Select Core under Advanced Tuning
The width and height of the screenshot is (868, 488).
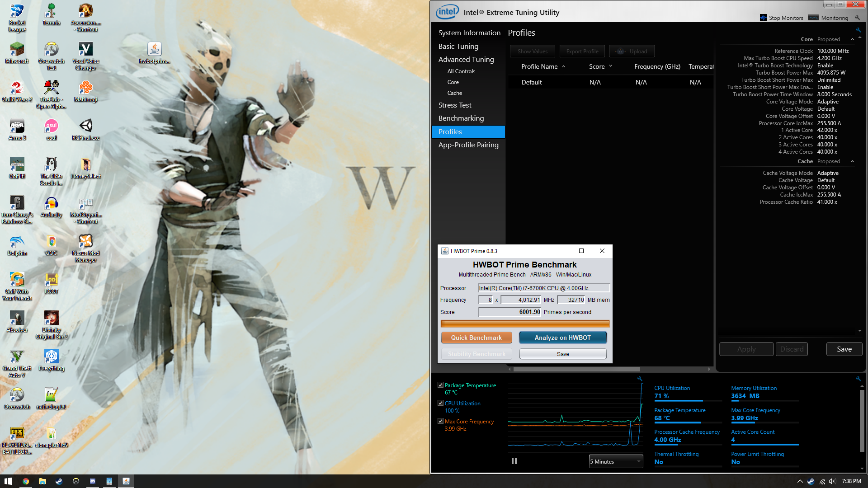click(453, 82)
